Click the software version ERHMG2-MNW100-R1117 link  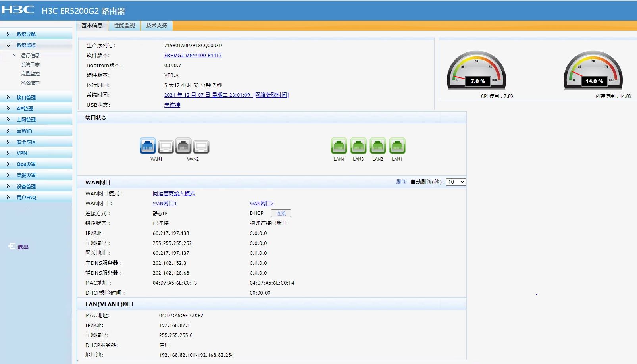point(193,55)
